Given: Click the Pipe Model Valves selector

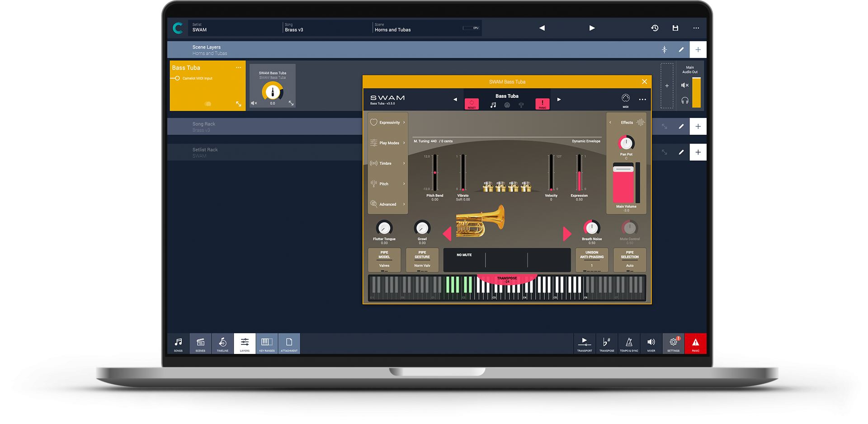Looking at the screenshot, I should tap(384, 260).
